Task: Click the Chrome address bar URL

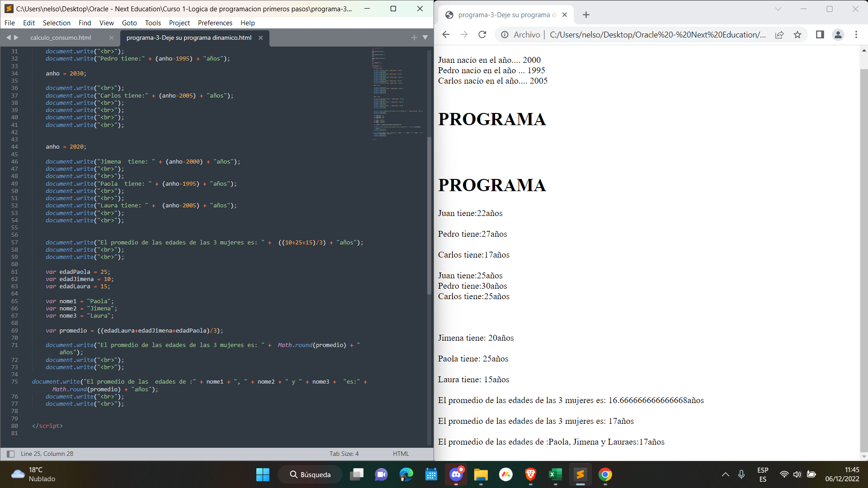Action: (657, 34)
